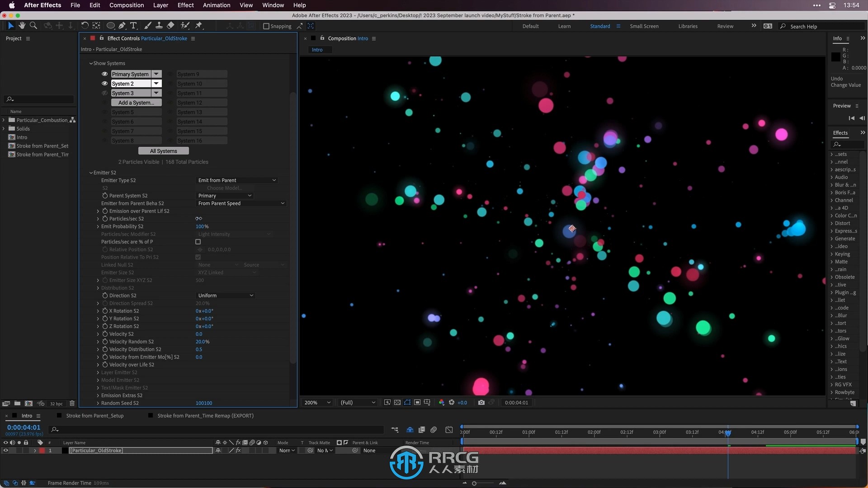Click the Hand tool icon
Image resolution: width=868 pixels, height=488 pixels.
coord(21,25)
